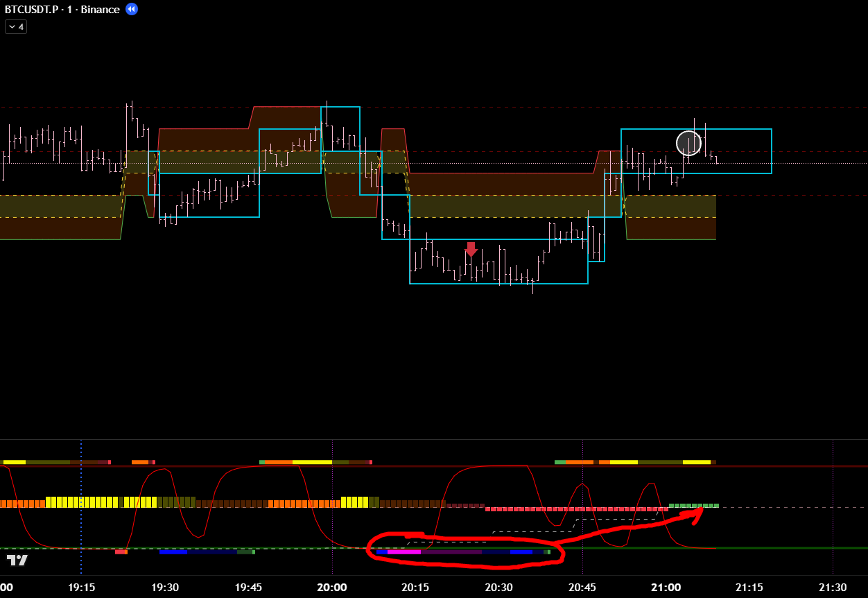Screen dimensions: 868x598
Task: Click the Binance exchange name in title
Action: pyautogui.click(x=99, y=9)
